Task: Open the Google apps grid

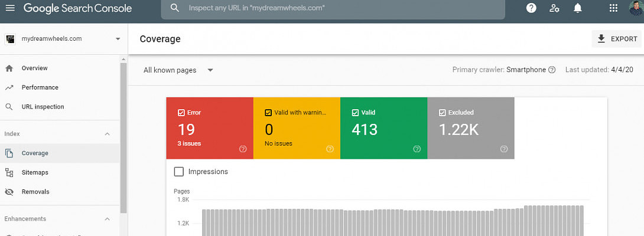Action: (613, 8)
